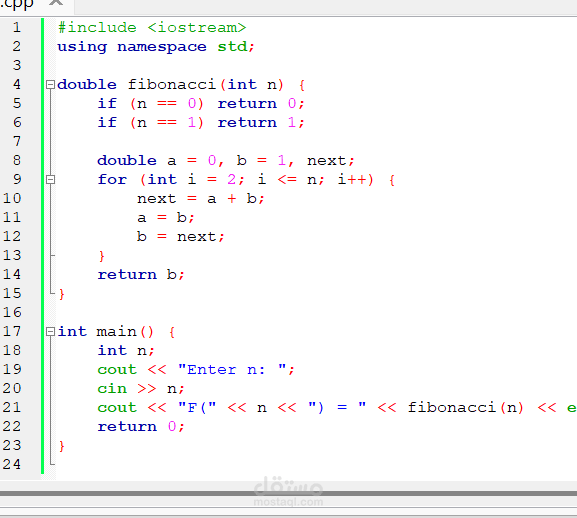Screen dimensions: 577x518
Task: Click the 'double a = 0, b = 1, next;' line
Action: 226,161
